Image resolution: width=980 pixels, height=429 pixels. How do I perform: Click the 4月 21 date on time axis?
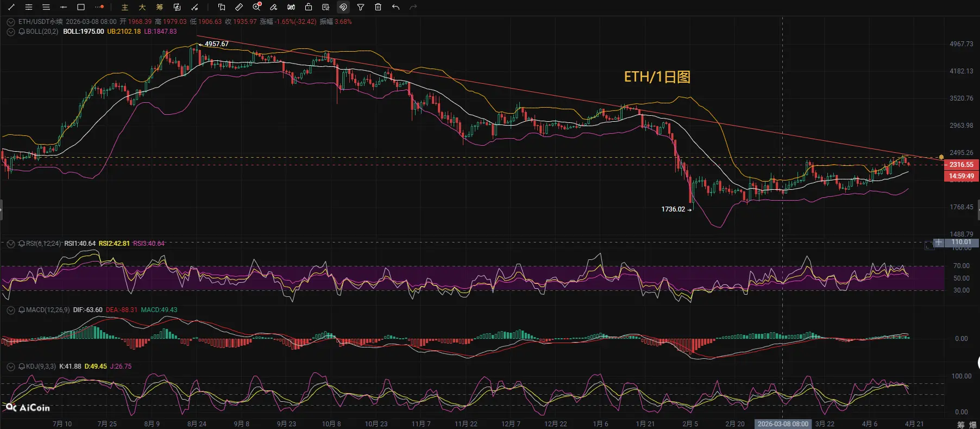pos(914,424)
